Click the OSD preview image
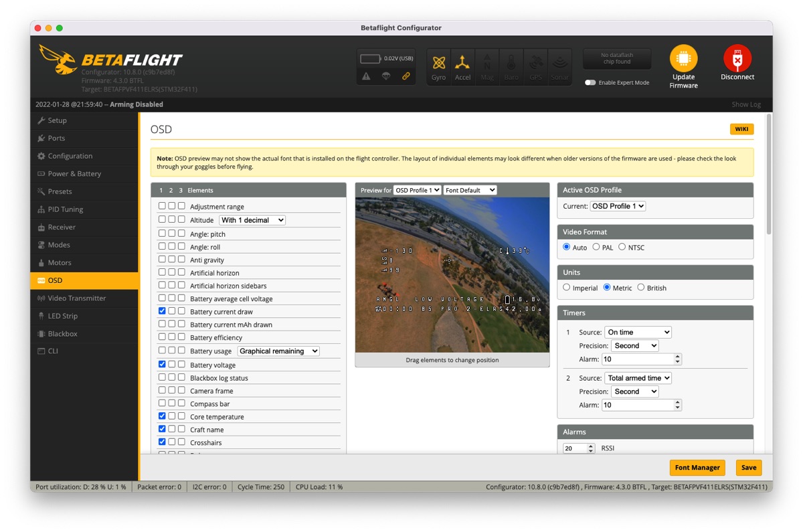 click(x=452, y=274)
